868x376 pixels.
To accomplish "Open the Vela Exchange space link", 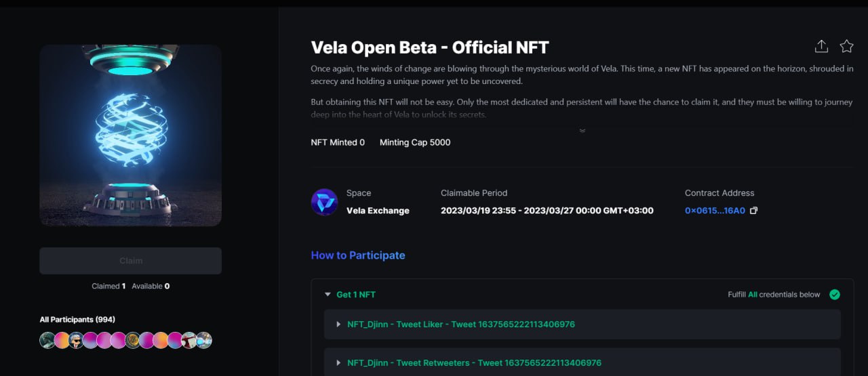I will [x=378, y=211].
